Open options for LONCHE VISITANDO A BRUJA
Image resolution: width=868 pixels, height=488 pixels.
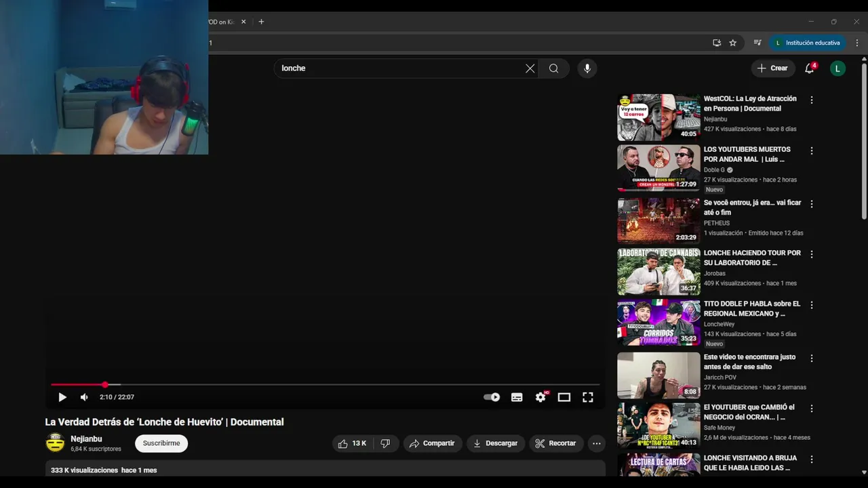click(812, 460)
